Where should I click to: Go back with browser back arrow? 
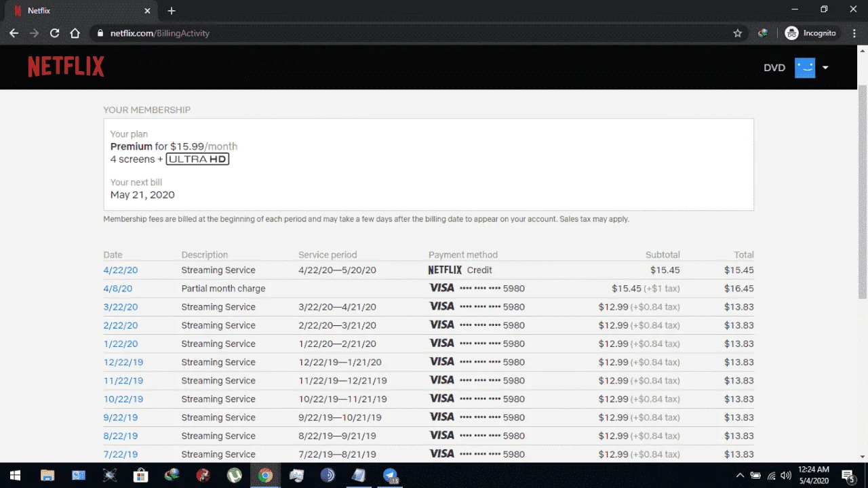[x=14, y=33]
